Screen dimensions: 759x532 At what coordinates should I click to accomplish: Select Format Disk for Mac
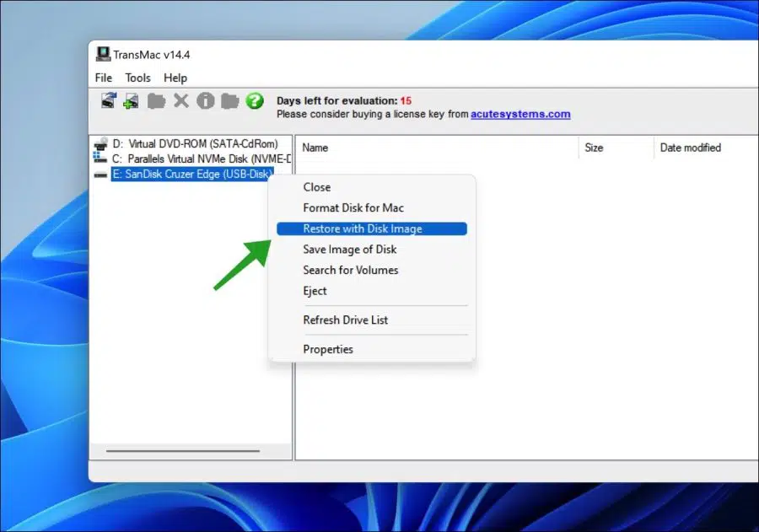click(x=372, y=207)
